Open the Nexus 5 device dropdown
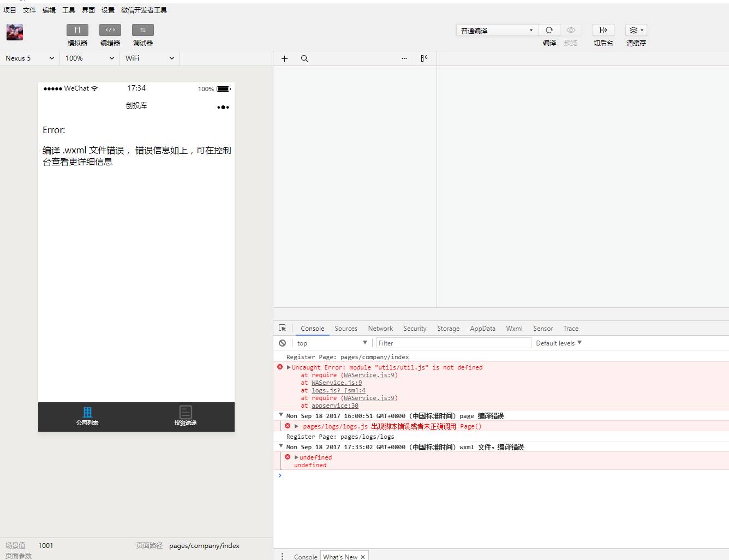 (x=30, y=58)
